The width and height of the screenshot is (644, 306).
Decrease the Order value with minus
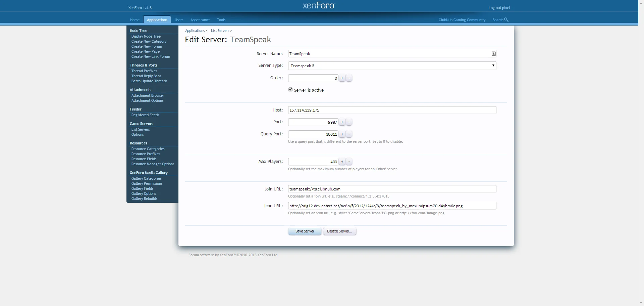pyautogui.click(x=349, y=78)
